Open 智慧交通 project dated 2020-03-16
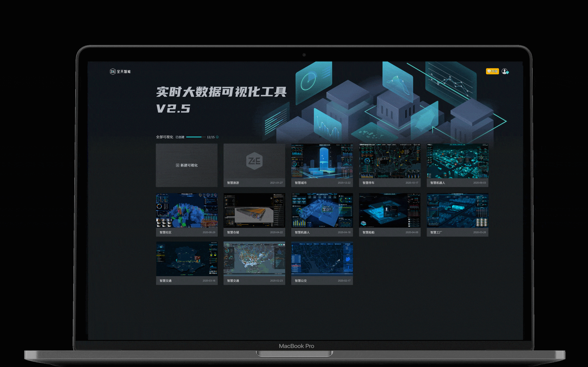 coord(187,259)
